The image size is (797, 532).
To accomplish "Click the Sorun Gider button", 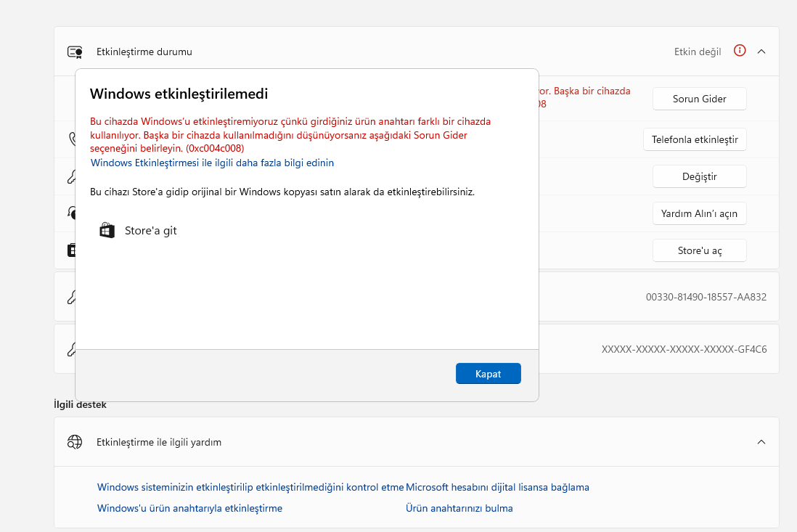I will pyautogui.click(x=700, y=99).
